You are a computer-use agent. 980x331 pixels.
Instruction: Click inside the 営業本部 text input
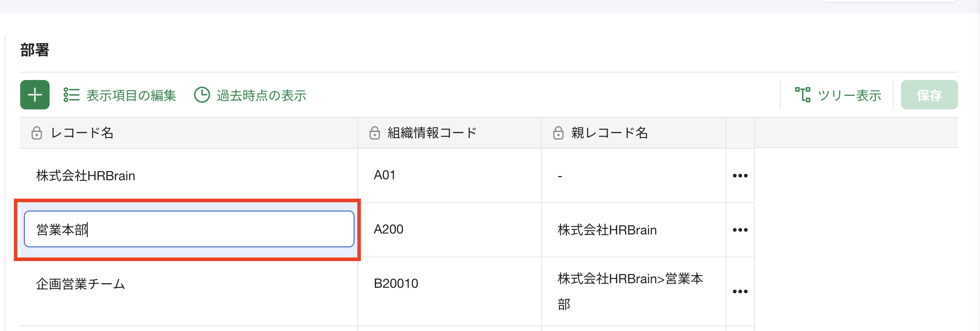click(189, 229)
